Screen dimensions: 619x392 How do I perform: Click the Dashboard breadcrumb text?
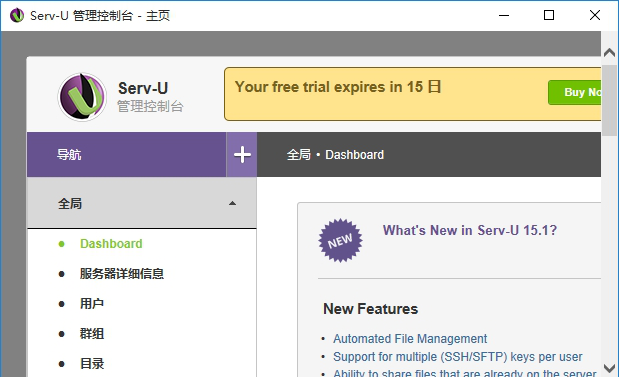point(355,155)
